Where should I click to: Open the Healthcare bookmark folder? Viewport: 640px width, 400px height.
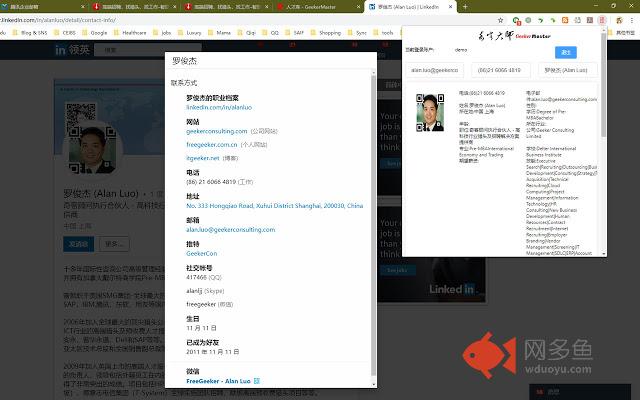coord(130,33)
